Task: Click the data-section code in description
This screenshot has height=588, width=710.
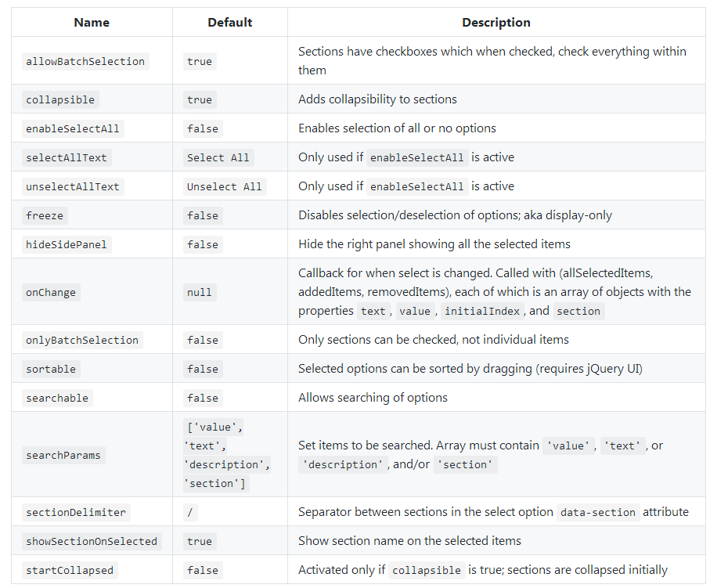Action: [598, 512]
